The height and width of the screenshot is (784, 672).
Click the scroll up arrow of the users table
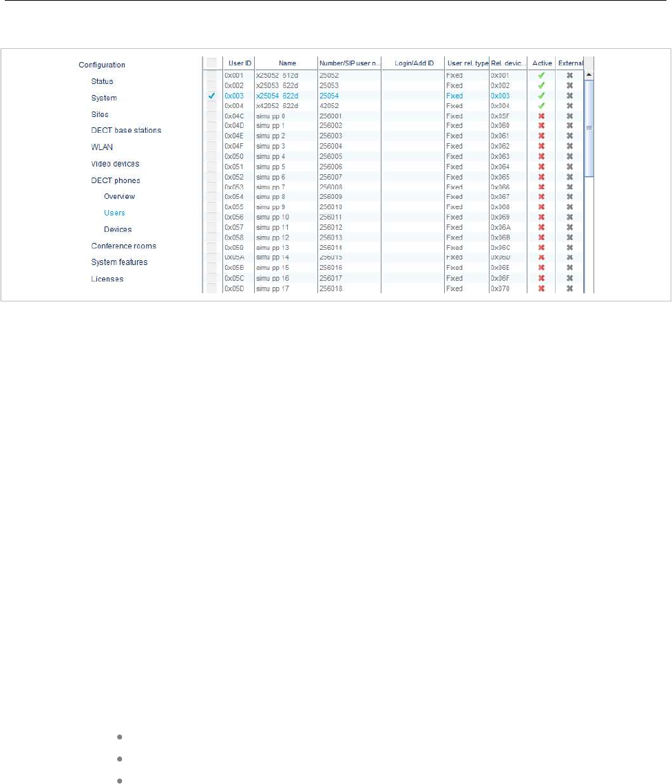(589, 74)
